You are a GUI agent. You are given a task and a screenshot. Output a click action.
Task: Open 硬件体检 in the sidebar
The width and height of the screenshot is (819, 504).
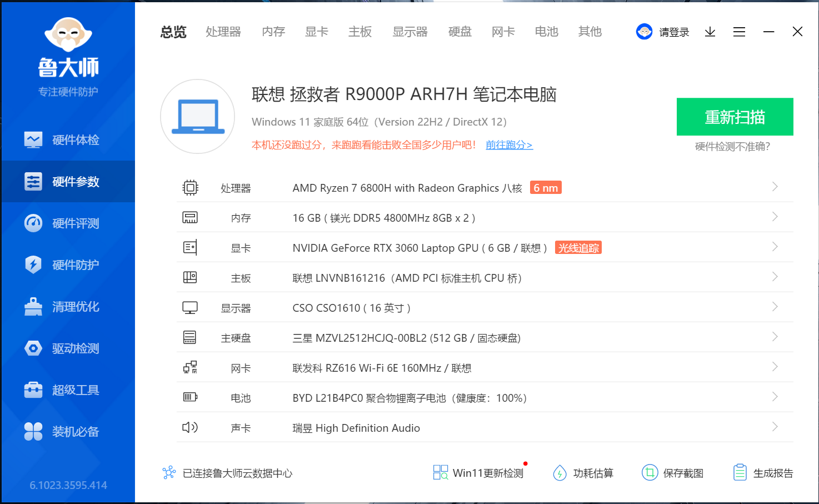coord(68,140)
